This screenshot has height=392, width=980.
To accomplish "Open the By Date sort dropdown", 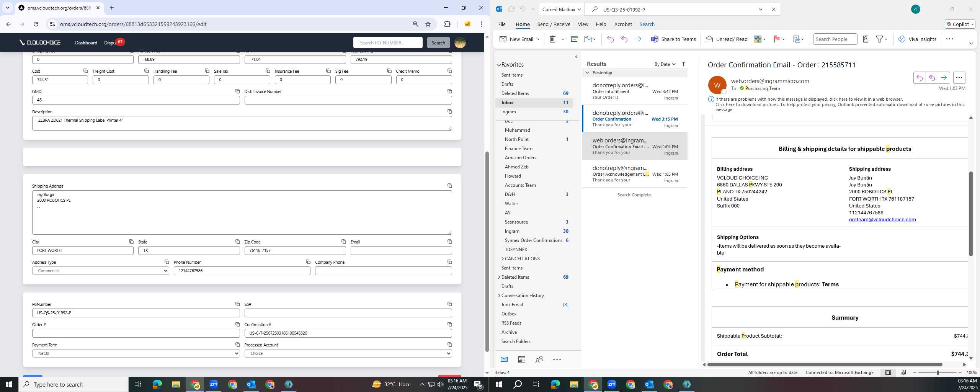I will point(665,64).
